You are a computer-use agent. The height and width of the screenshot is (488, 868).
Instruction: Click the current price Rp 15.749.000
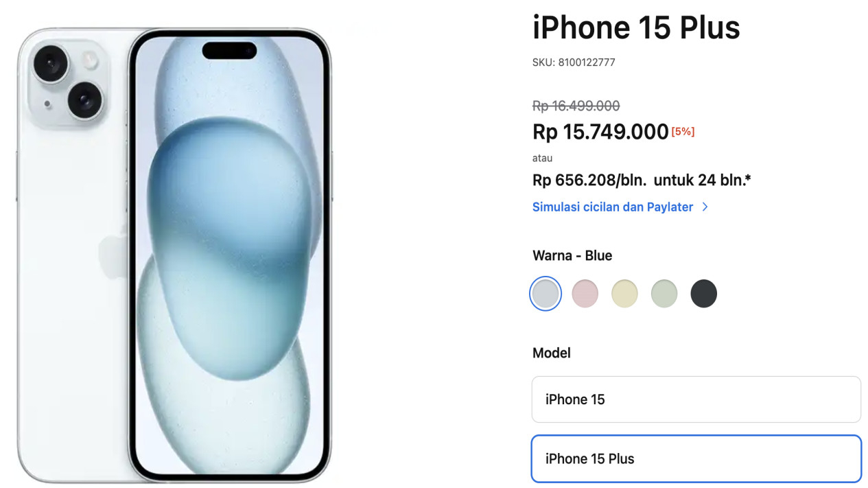pyautogui.click(x=600, y=132)
